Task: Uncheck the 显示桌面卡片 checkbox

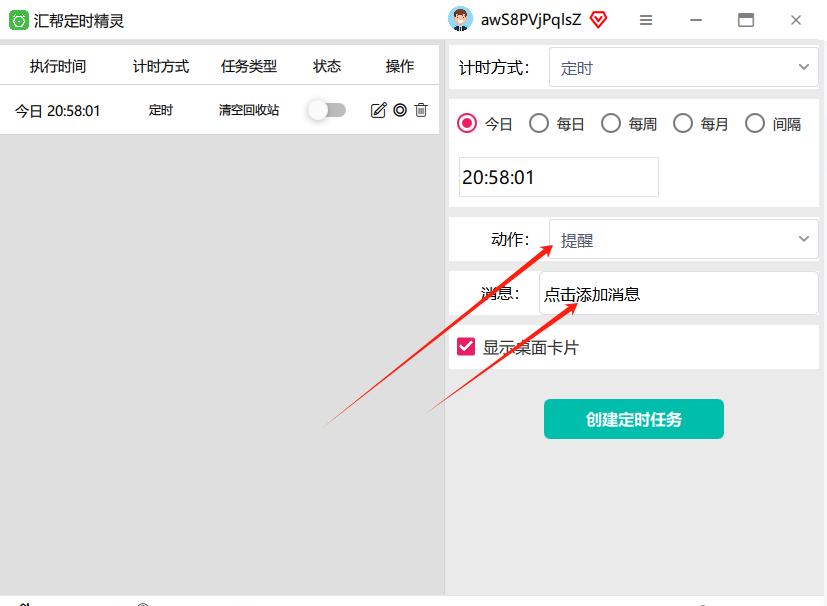Action: click(x=466, y=345)
